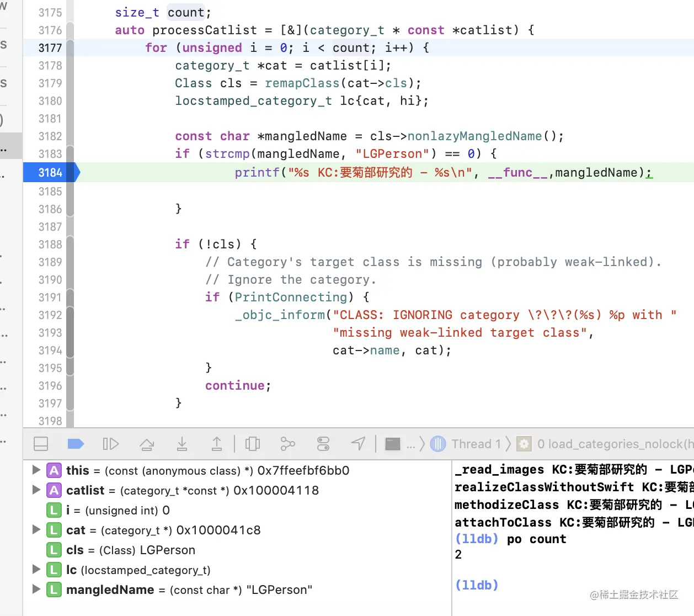Image resolution: width=694 pixels, height=616 pixels.
Task: Select the 'i = (unsigned int) 0' variable row
Action: coord(237,510)
